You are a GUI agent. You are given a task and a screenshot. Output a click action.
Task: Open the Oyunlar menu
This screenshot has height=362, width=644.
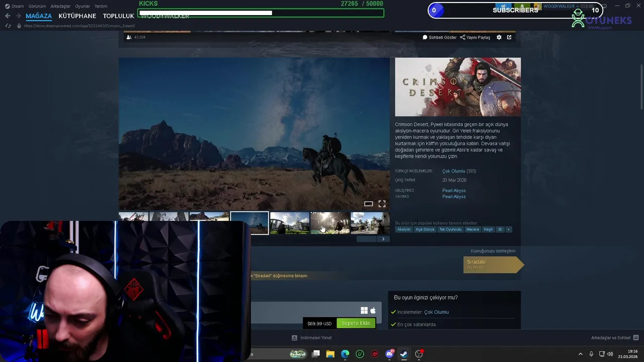(83, 6)
